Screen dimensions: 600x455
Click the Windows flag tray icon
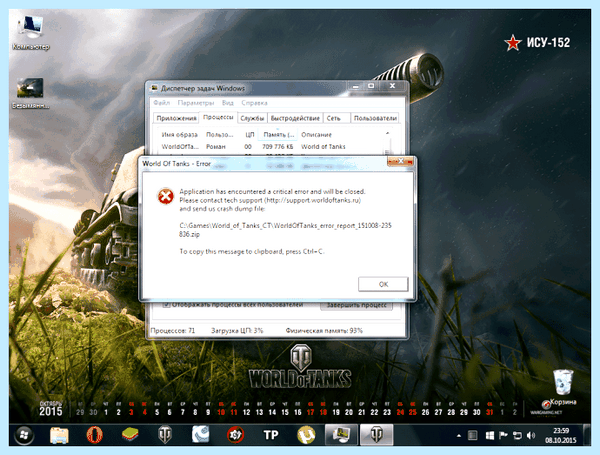(489, 435)
